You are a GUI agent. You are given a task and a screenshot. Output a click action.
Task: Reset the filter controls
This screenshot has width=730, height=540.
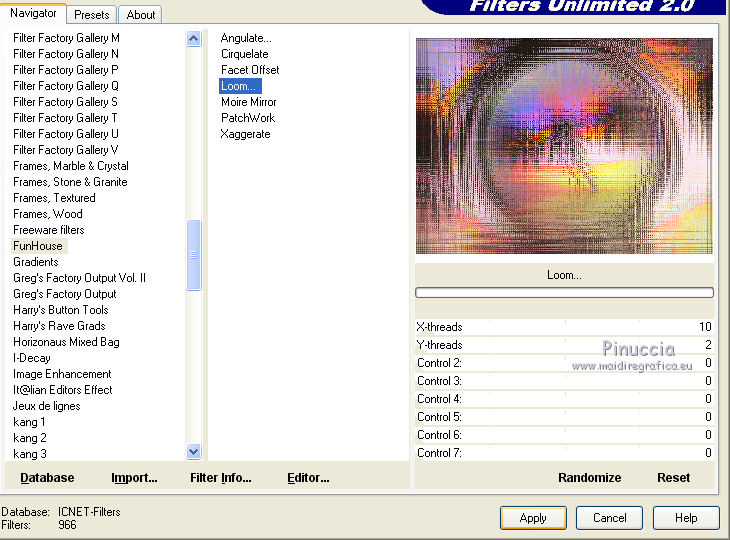[674, 478]
